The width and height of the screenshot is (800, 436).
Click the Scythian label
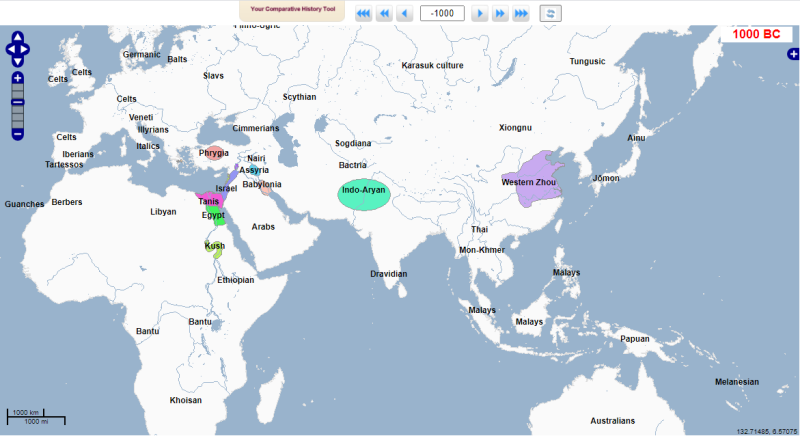[x=299, y=97]
